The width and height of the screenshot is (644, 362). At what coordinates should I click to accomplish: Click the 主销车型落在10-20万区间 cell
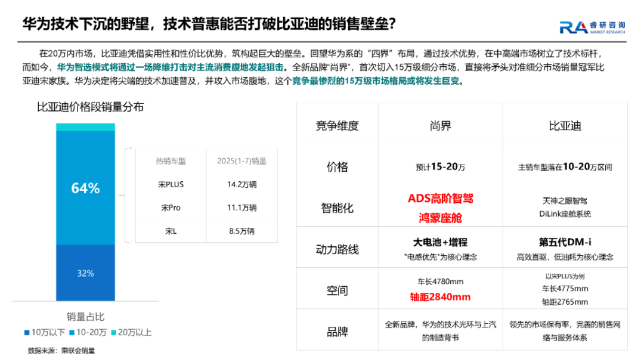click(x=565, y=167)
